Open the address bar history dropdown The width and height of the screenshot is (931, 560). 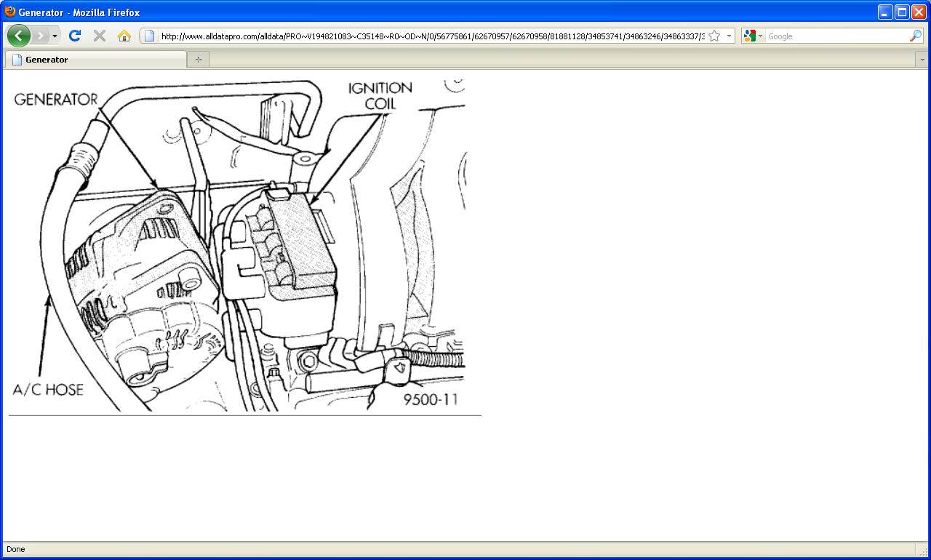tap(729, 36)
